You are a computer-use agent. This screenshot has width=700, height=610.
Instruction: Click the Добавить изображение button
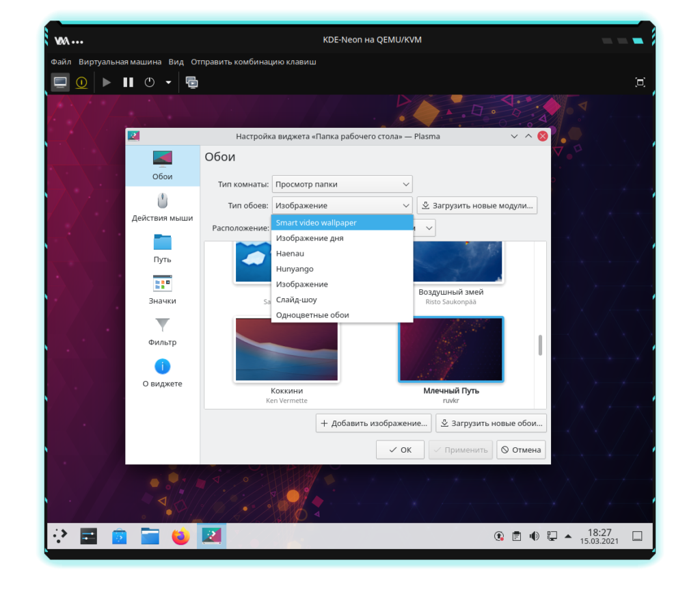[x=373, y=423]
